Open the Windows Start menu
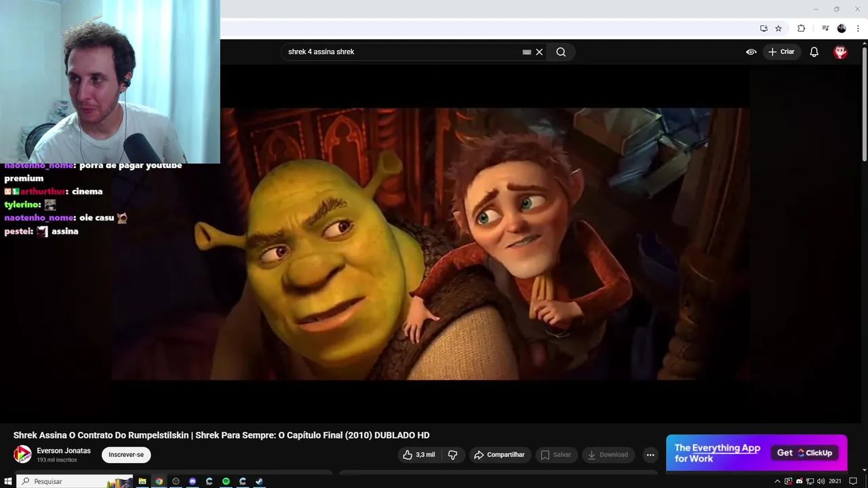 [x=8, y=481]
